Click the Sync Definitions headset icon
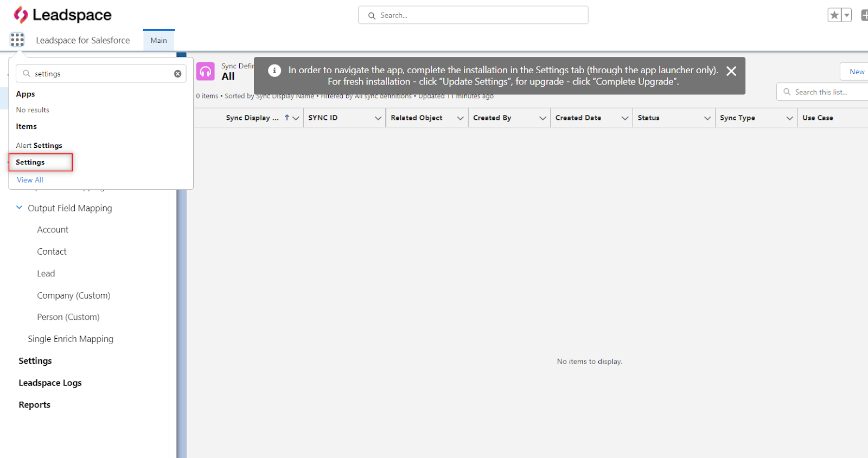 pyautogui.click(x=206, y=72)
